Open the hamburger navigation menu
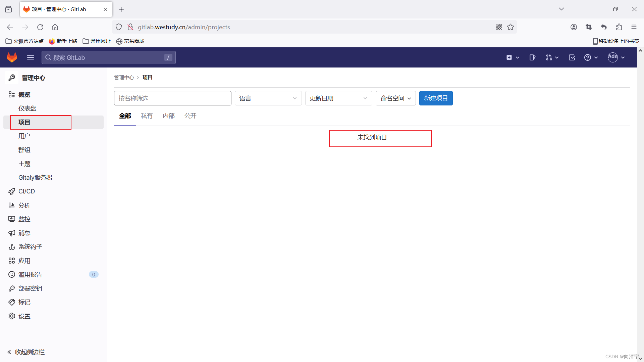The image size is (644, 362). (x=31, y=57)
